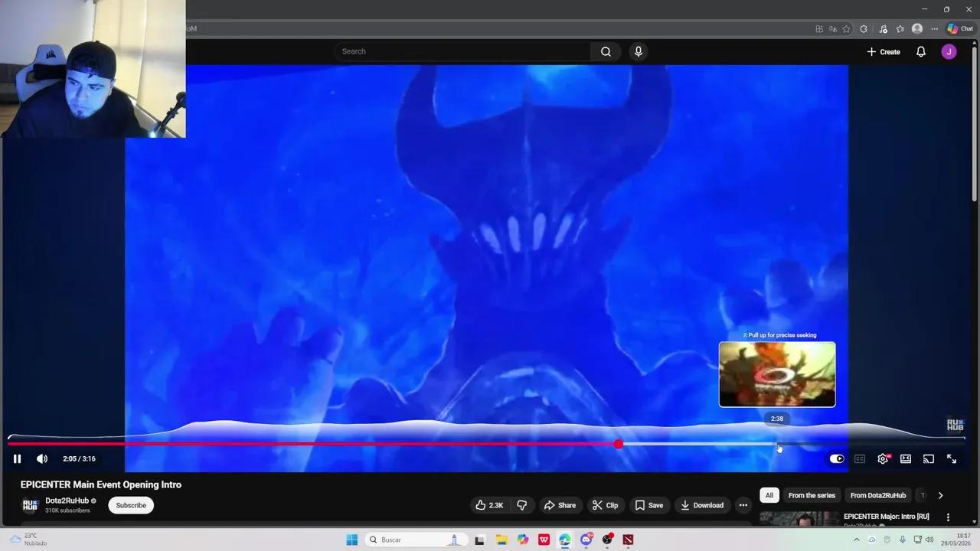980x551 pixels.
Task: Select the All filter chip
Action: click(x=769, y=495)
